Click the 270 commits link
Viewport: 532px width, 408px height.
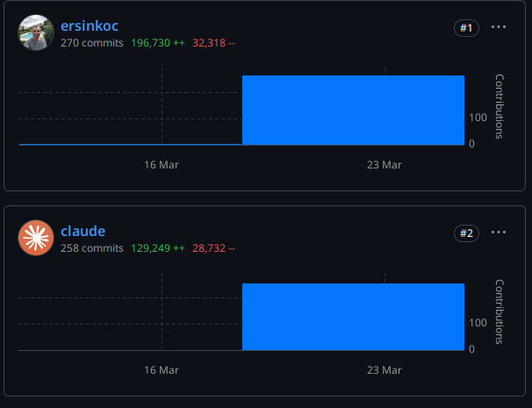pos(92,43)
